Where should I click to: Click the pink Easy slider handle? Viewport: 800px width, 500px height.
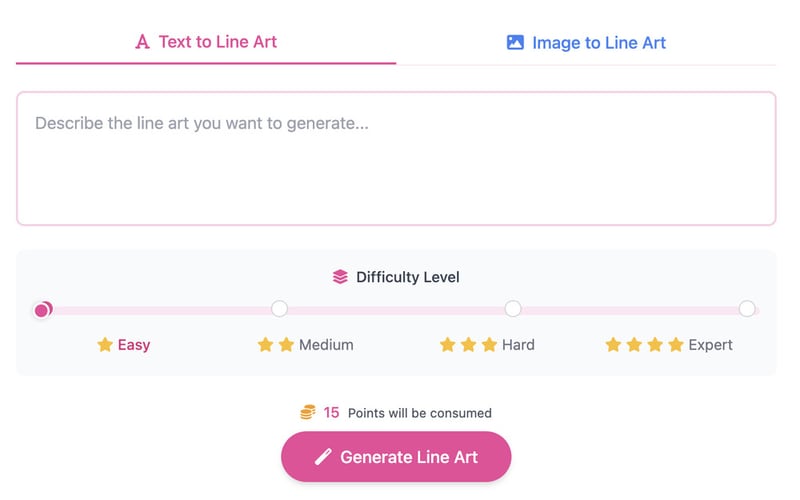42,310
